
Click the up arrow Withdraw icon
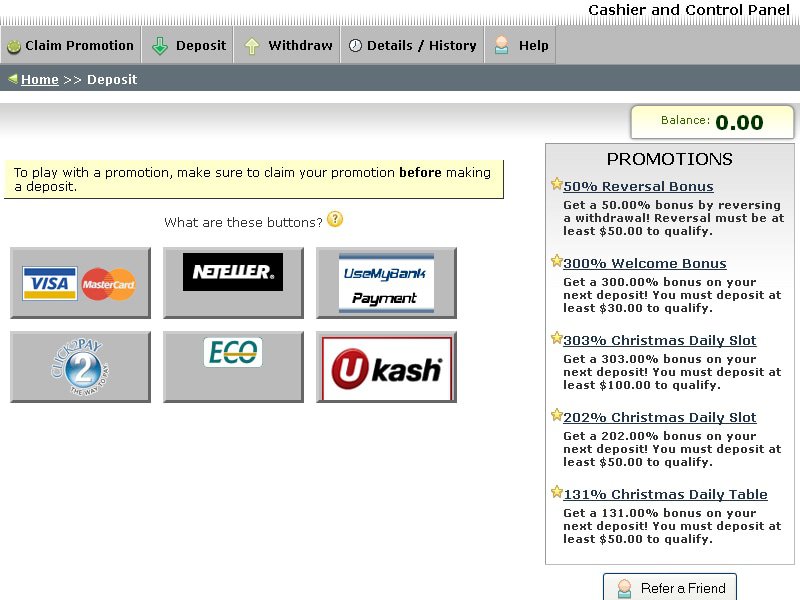coord(252,46)
